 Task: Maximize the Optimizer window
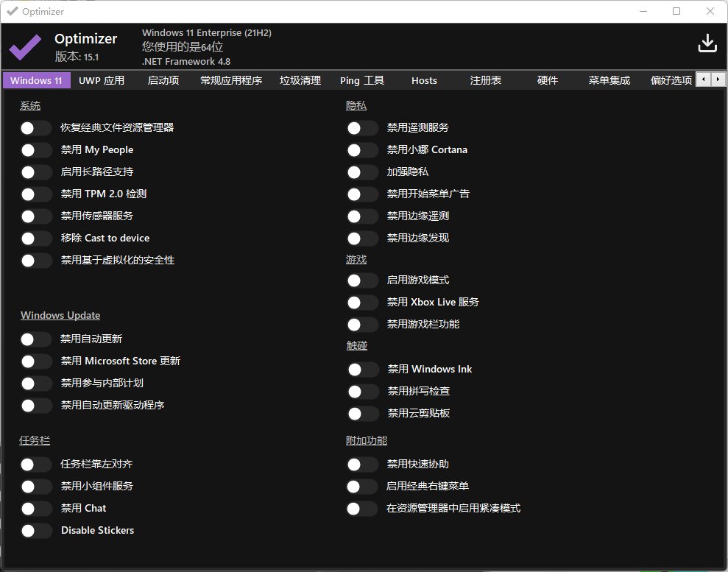(x=676, y=11)
